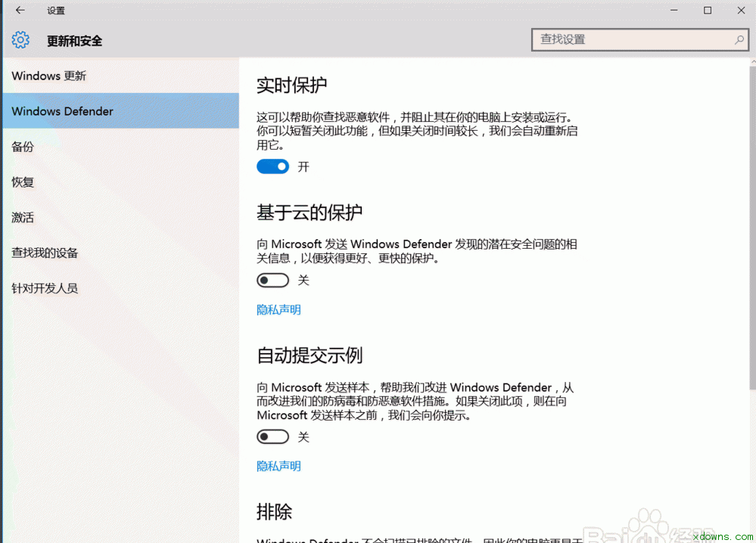Screen dimensions: 756x543
Task: Click the 更新和安全 page title
Action: coord(75,41)
